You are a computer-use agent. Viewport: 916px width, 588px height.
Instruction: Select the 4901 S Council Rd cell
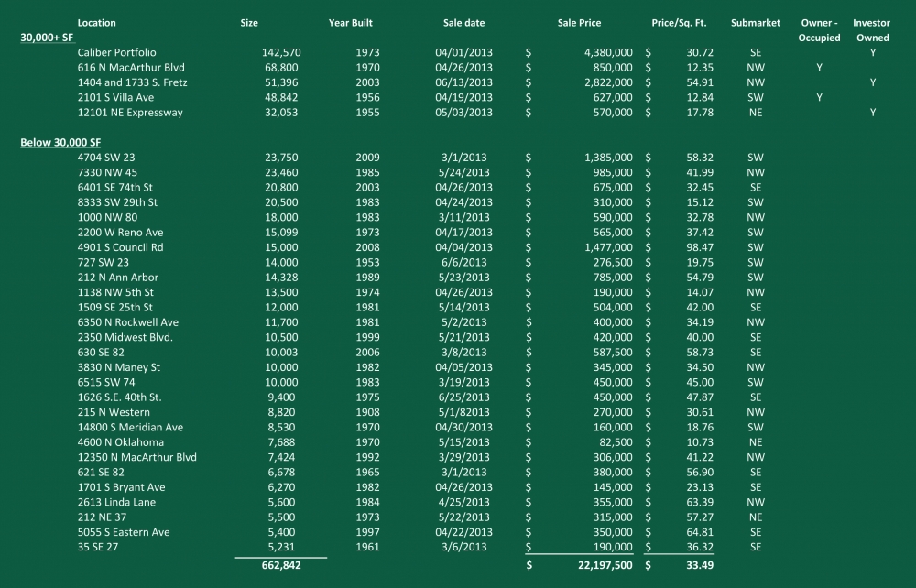click(120, 247)
